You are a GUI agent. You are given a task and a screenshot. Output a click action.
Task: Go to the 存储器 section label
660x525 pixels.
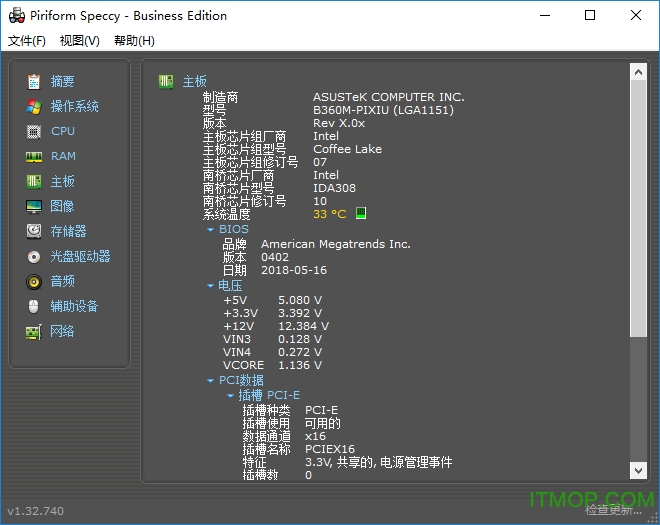point(68,231)
